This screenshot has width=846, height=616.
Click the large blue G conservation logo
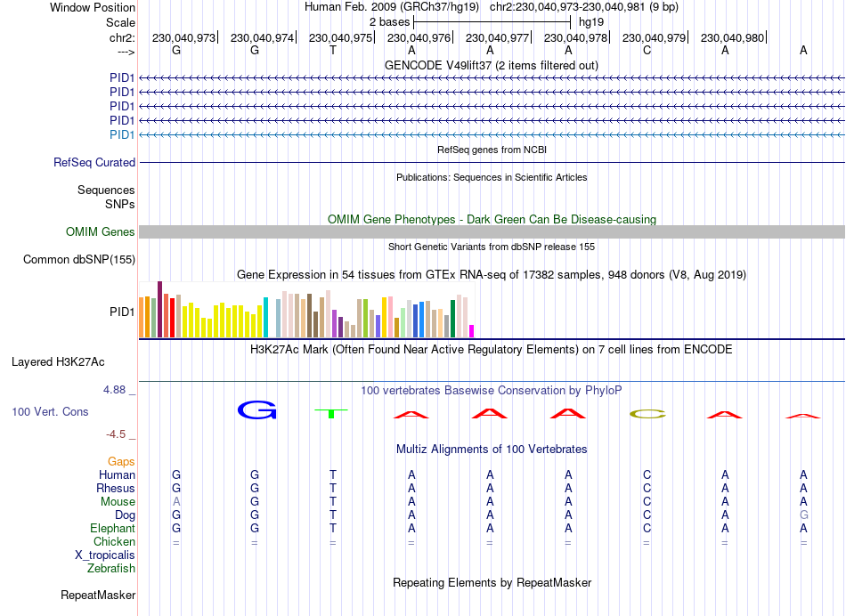click(x=256, y=410)
